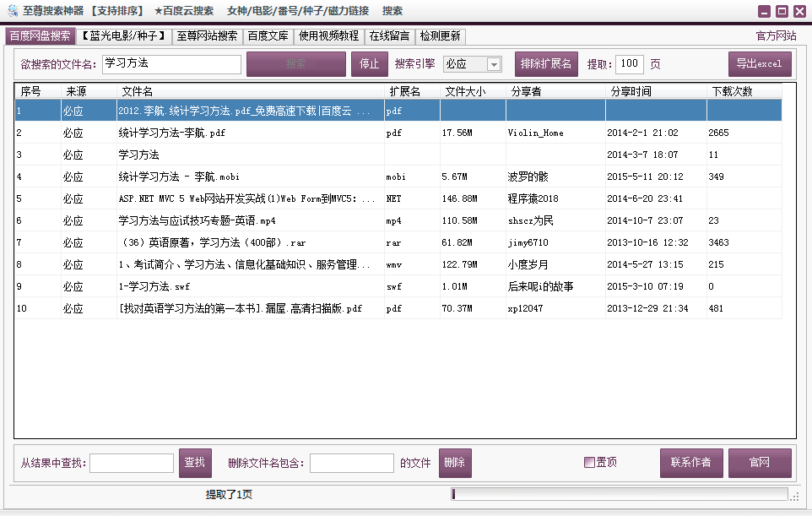Click the 停止 button
Screen dimensions: 812x516
click(x=369, y=63)
